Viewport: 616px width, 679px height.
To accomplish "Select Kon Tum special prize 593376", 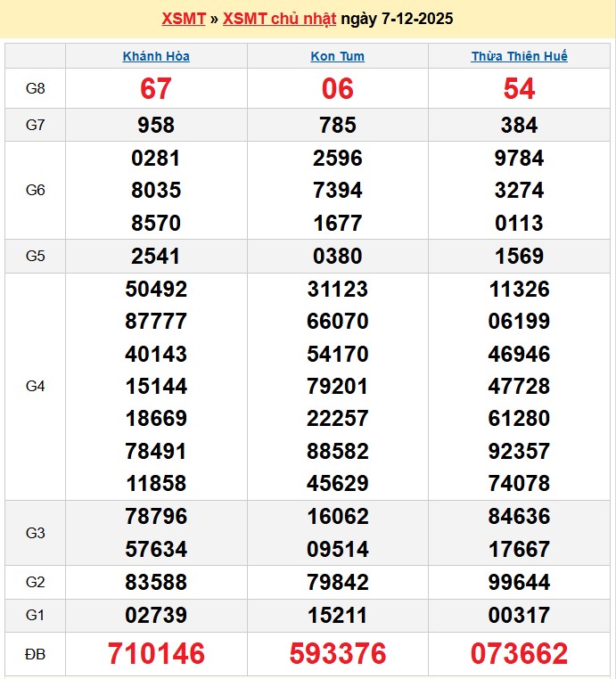I will click(337, 654).
